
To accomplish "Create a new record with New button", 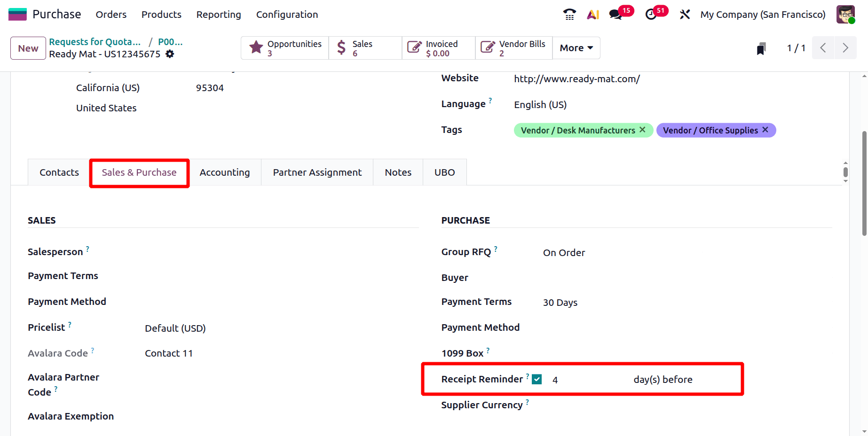I will pos(28,48).
